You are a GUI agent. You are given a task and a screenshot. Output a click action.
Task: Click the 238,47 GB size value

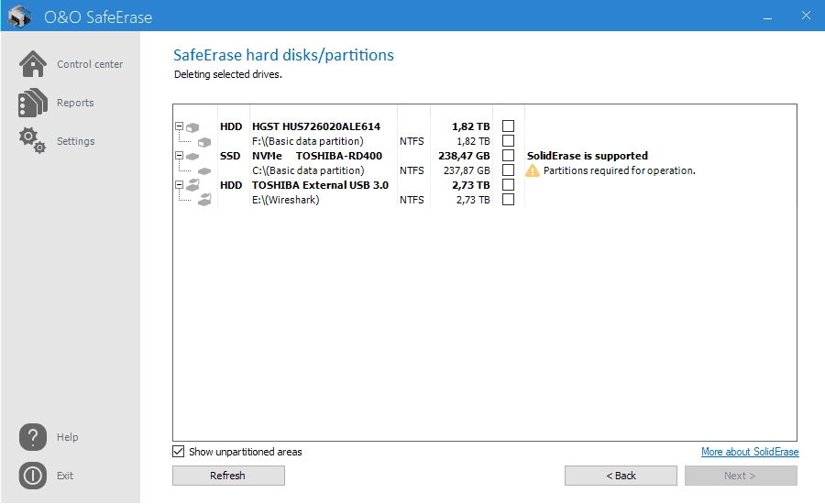coord(464,156)
